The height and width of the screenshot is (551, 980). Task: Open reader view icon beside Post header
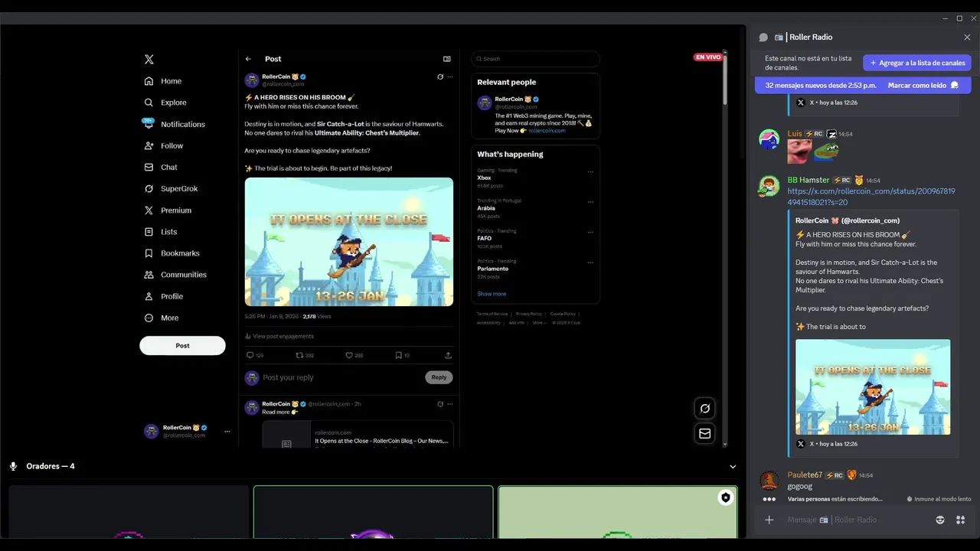coord(447,59)
